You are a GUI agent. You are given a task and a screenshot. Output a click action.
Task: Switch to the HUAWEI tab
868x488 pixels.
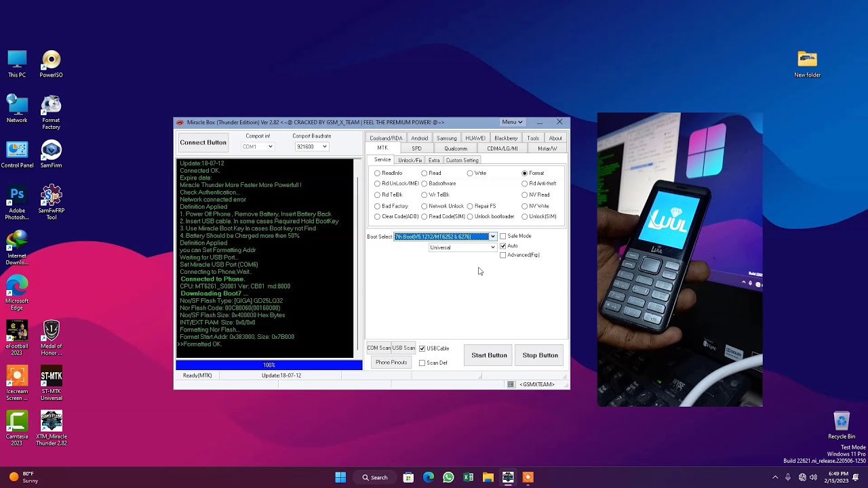point(475,138)
